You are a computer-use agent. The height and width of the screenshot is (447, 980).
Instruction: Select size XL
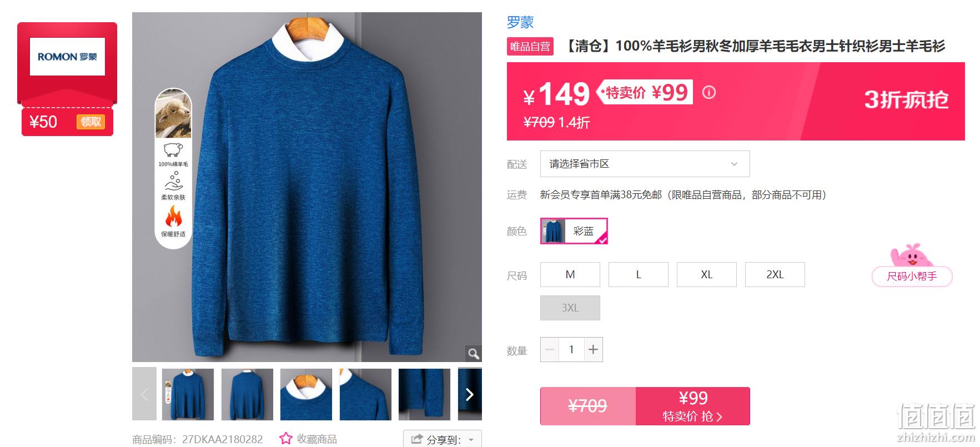coord(707,274)
